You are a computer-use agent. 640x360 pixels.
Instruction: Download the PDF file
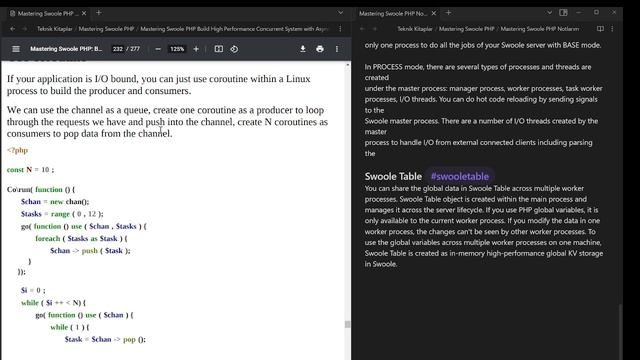[303, 49]
